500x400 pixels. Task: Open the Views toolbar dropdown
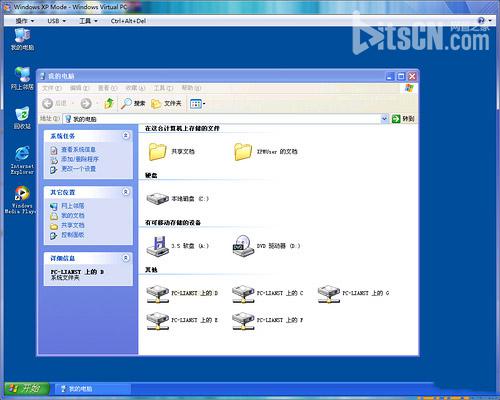[x=197, y=104]
